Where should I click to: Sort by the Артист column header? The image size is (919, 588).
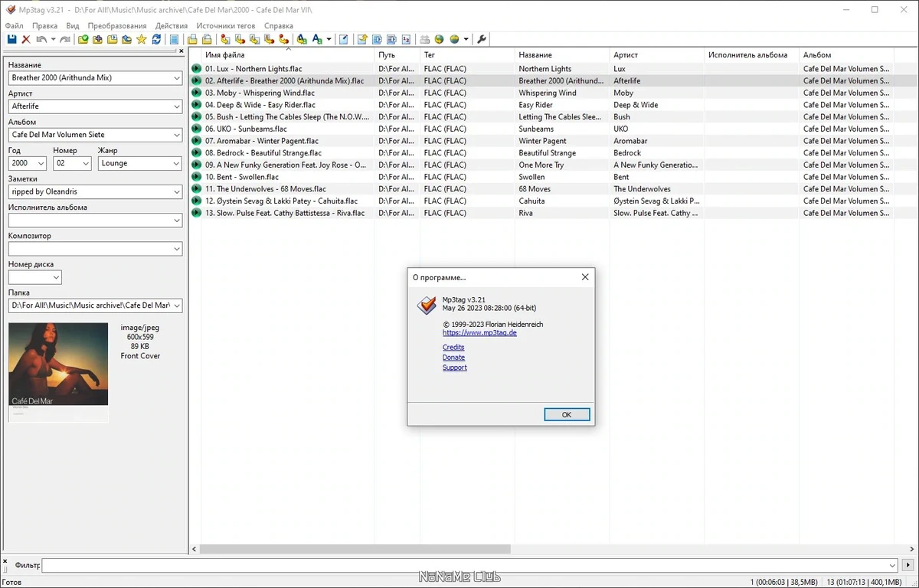[x=656, y=55]
